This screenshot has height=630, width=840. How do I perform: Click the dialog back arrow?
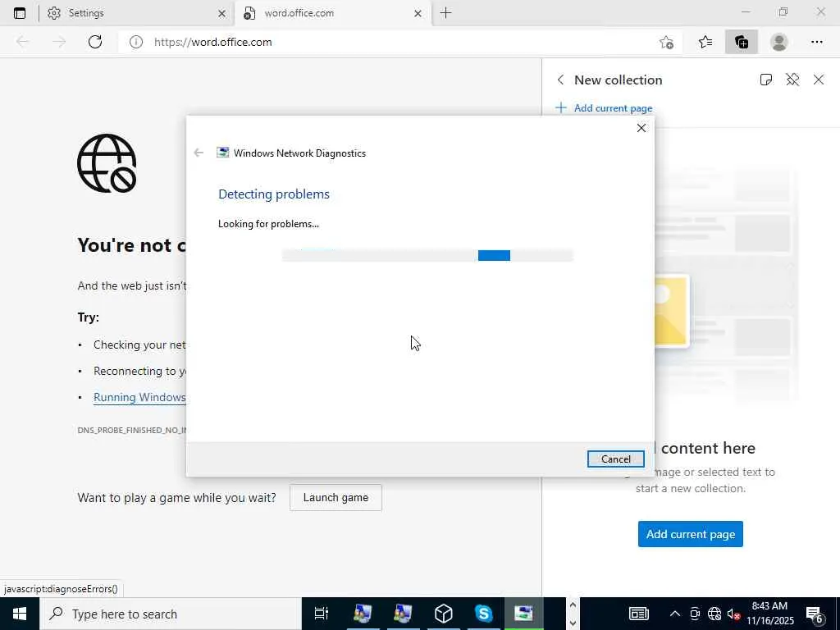(x=199, y=153)
